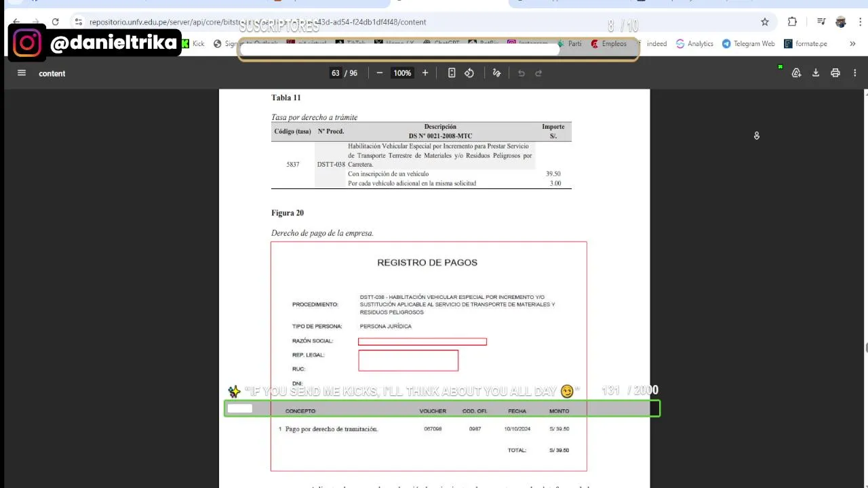
Task: Click the 'PROCEDIMIENTO:' label
Action: click(315, 305)
